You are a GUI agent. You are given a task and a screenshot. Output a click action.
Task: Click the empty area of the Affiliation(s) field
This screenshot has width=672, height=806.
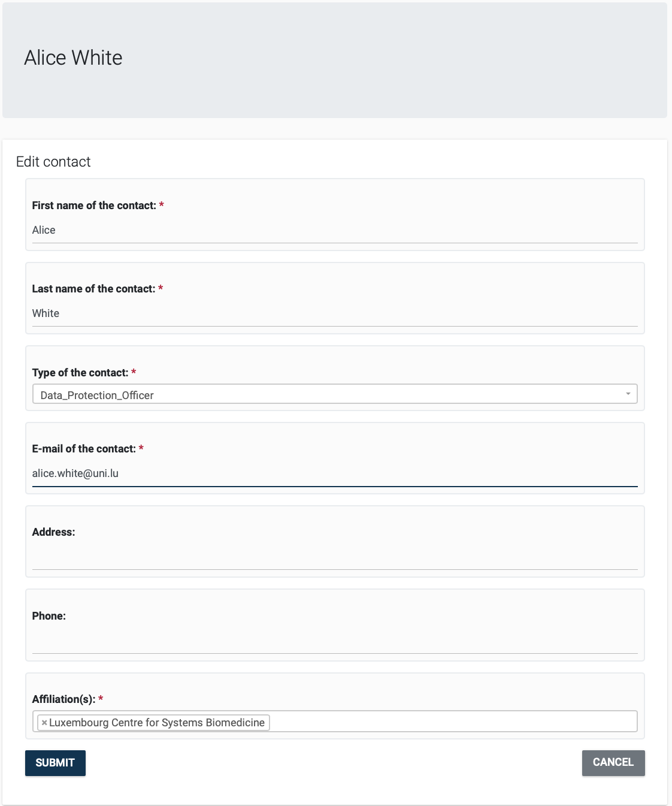point(452,722)
